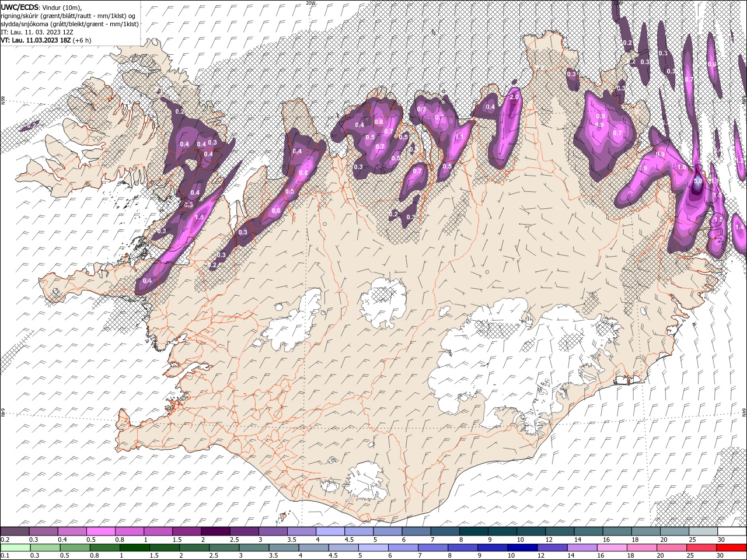The image size is (747, 560).
Task: Click the grey-teal 20 snow legend swatch
Action: [675, 531]
